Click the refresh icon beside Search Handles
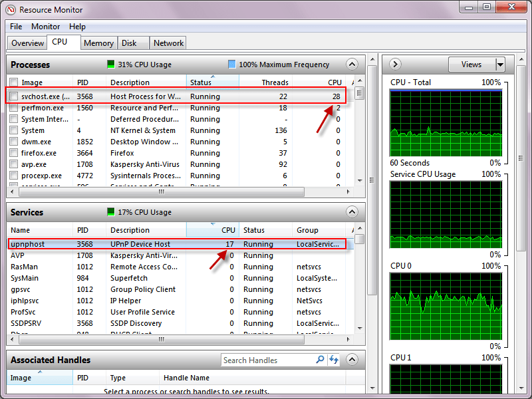 tap(332, 360)
